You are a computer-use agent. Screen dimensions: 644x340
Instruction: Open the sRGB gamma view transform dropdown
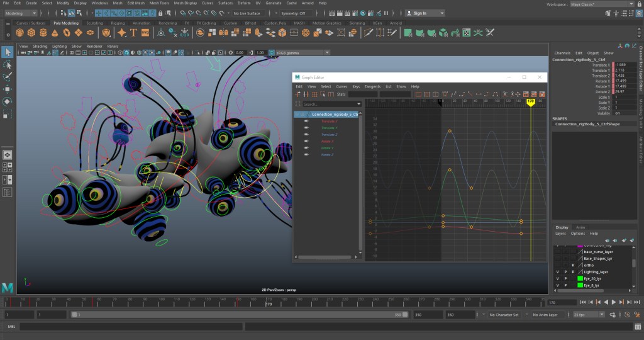click(302, 53)
